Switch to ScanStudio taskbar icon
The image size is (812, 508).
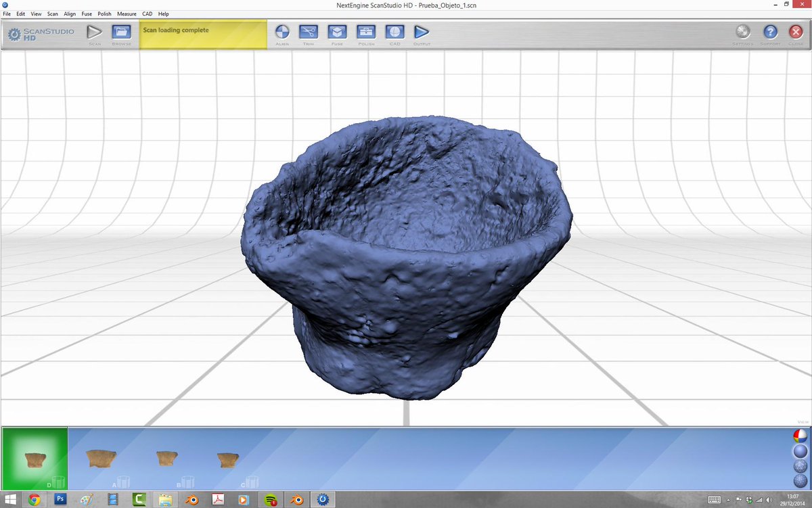point(323,500)
